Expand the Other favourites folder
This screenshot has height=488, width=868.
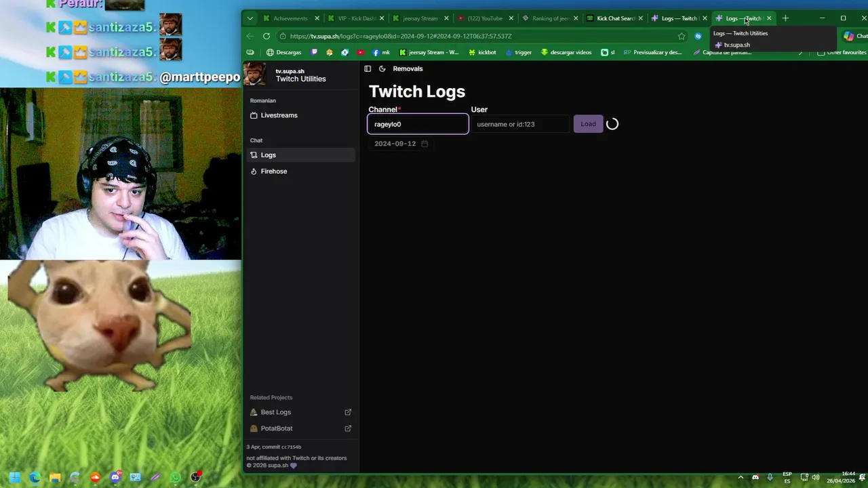point(842,52)
